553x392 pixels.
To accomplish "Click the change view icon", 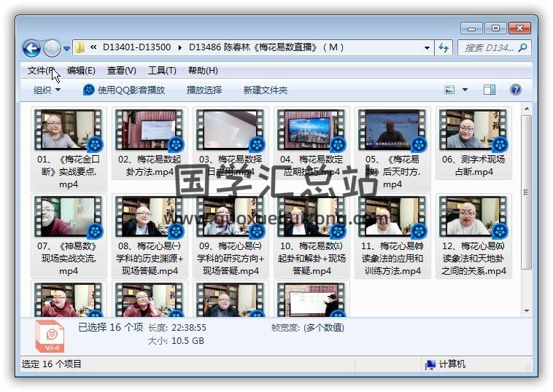I will coord(449,90).
